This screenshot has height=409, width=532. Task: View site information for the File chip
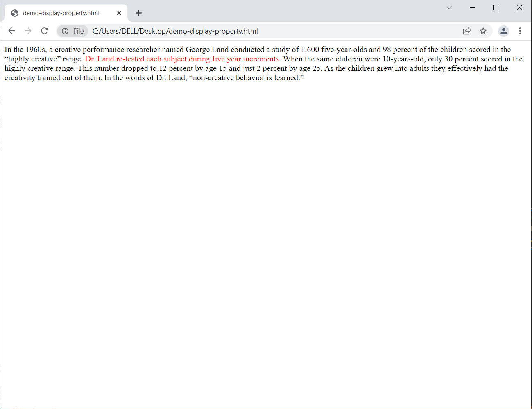[73, 31]
